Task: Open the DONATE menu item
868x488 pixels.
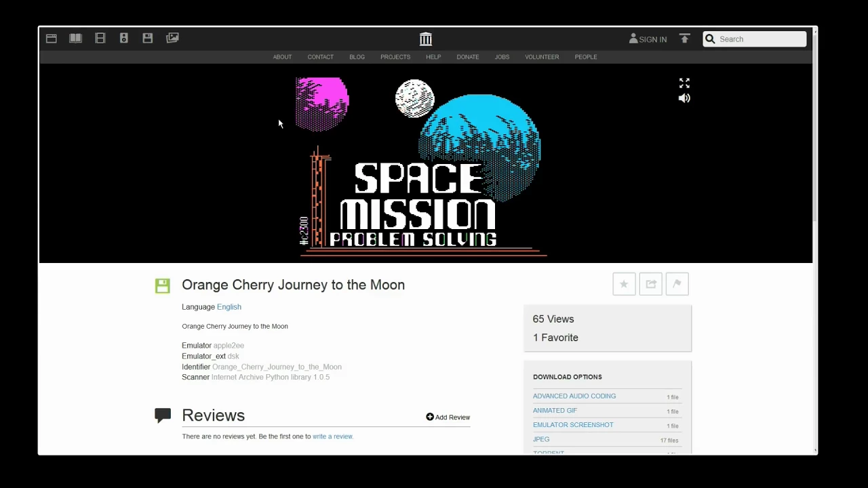Action: click(468, 57)
